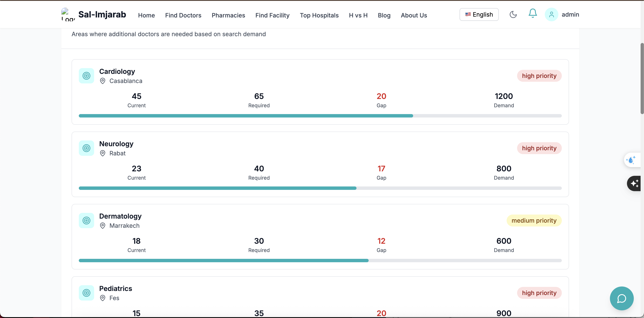Viewport: 644px width, 318px height.
Task: Navigate to Top Hospitals
Action: click(x=319, y=15)
